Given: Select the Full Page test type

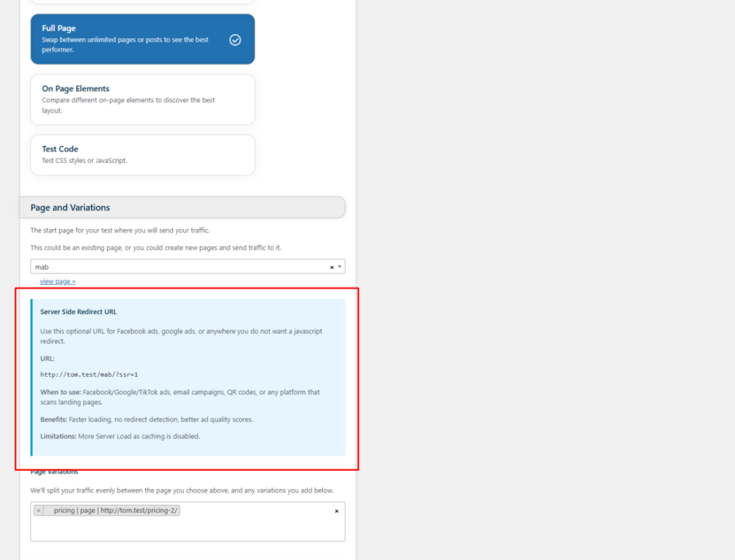Looking at the screenshot, I should (143, 39).
